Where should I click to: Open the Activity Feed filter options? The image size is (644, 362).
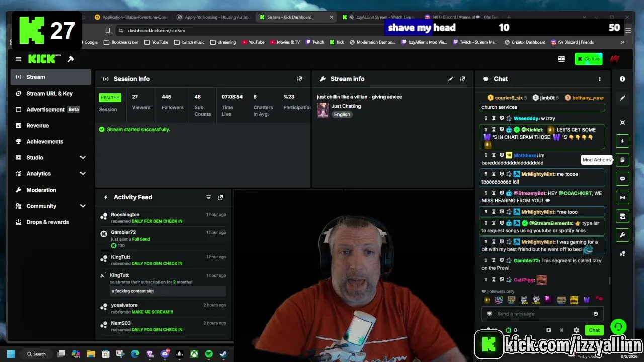point(208,197)
